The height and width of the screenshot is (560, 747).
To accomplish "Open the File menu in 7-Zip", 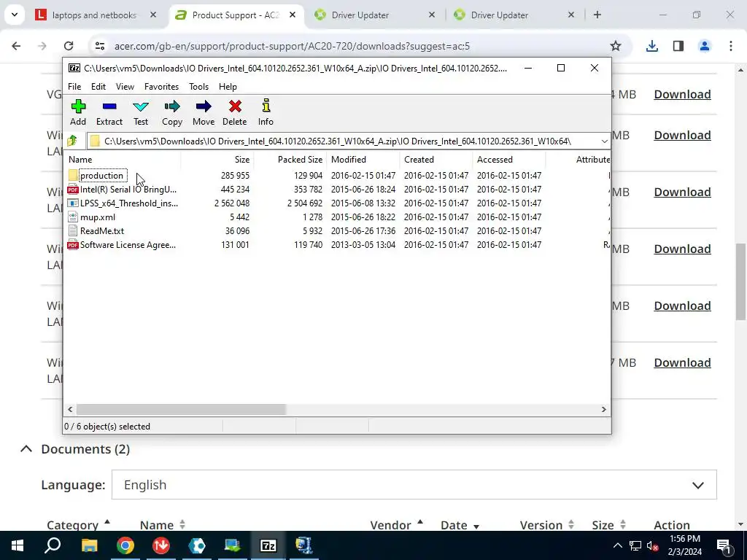I will click(x=74, y=86).
